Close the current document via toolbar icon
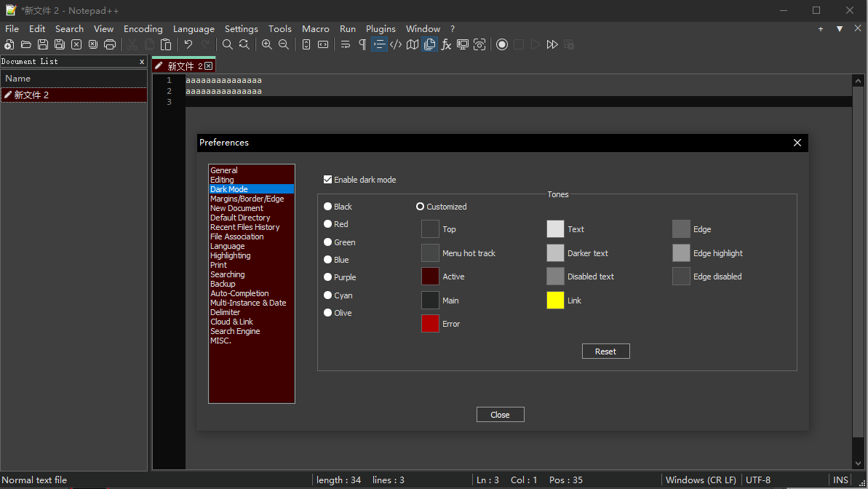868x489 pixels. (x=76, y=45)
